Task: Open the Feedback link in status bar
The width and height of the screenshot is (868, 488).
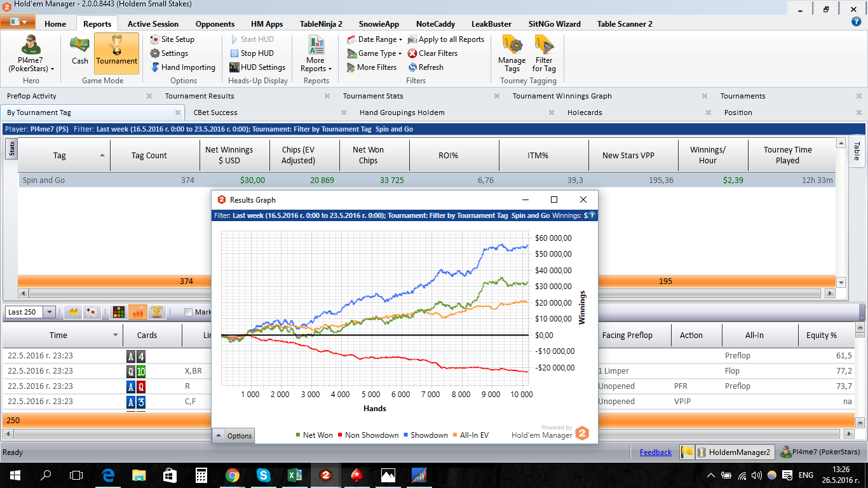Action: (x=656, y=452)
